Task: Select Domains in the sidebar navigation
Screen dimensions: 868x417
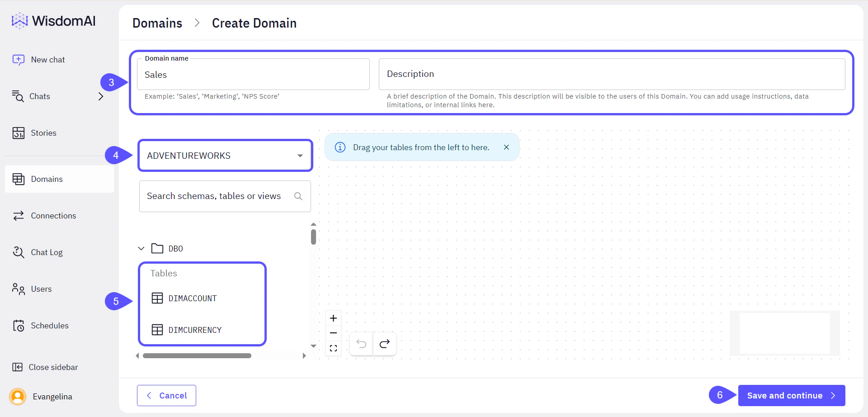Action: tap(46, 179)
